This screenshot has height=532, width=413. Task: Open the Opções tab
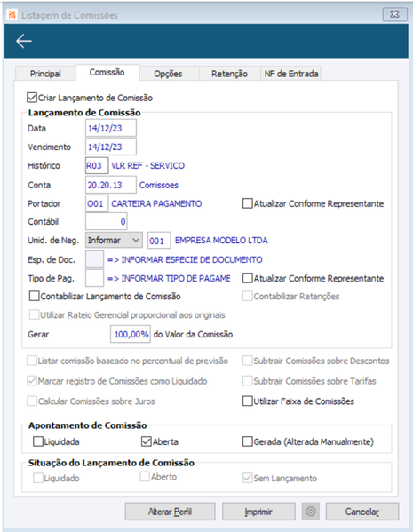168,74
